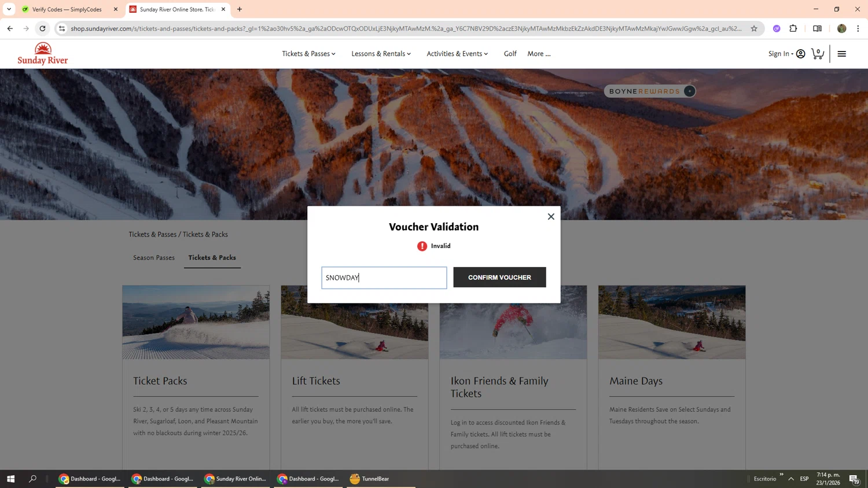Close the Voucher Validation dialog
The height and width of the screenshot is (488, 868).
551,217
